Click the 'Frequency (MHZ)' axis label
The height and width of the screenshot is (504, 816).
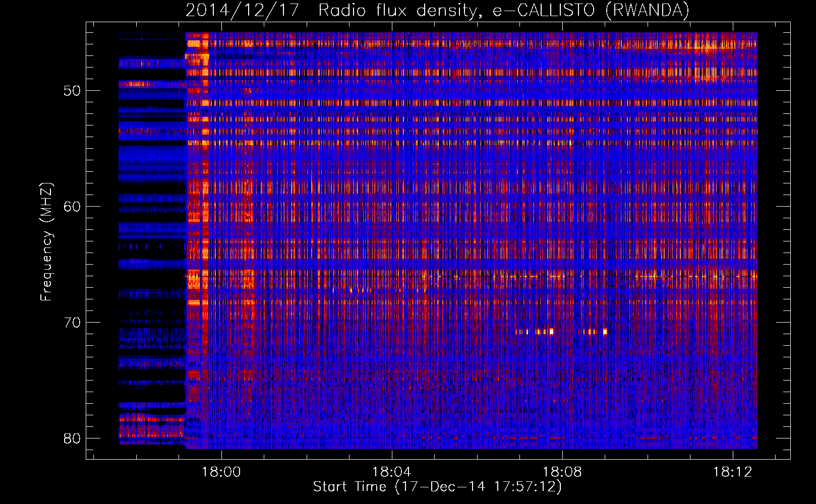[x=46, y=242]
